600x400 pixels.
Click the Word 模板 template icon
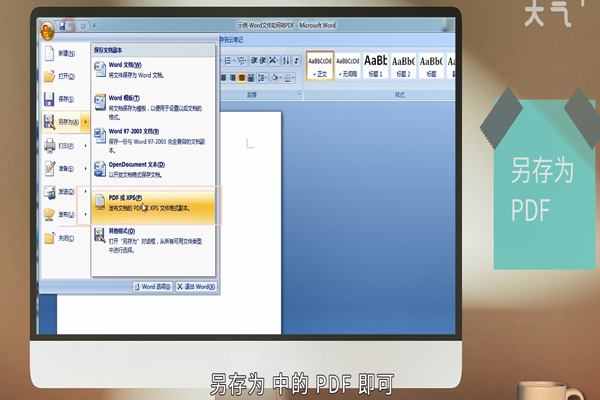100,102
